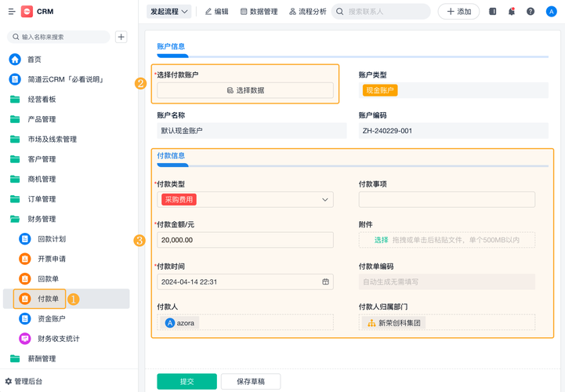Open the 付款类型 dropdown arrow
This screenshot has height=392, width=565.
click(x=325, y=200)
